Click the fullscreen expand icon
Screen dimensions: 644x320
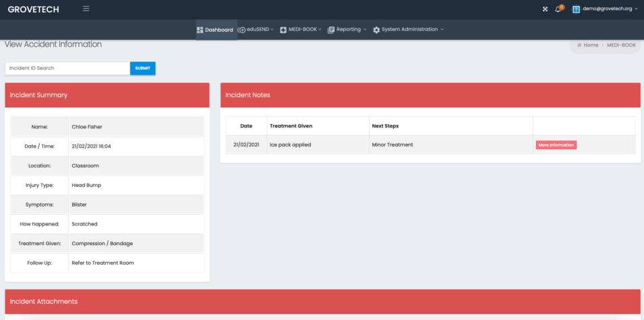pyautogui.click(x=545, y=9)
